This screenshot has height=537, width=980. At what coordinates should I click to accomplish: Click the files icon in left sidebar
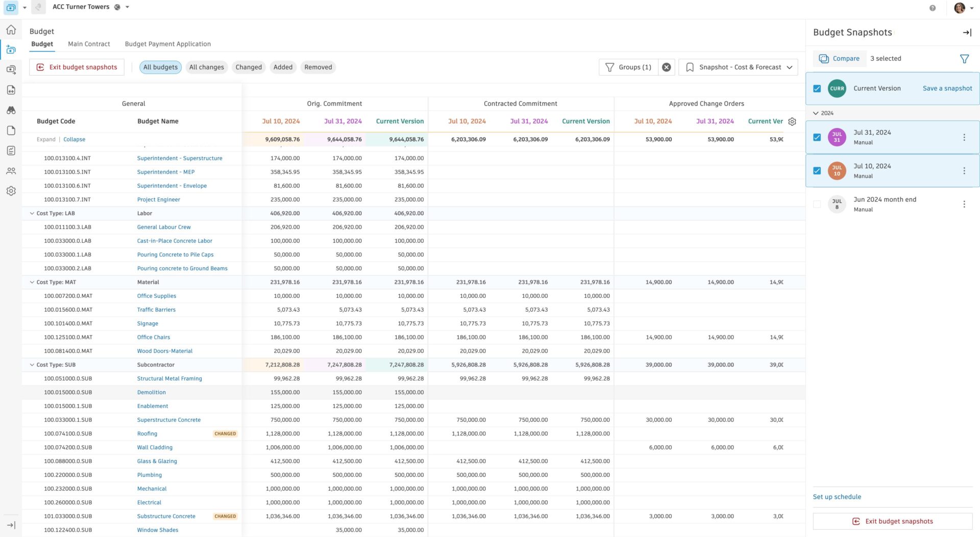[11, 131]
